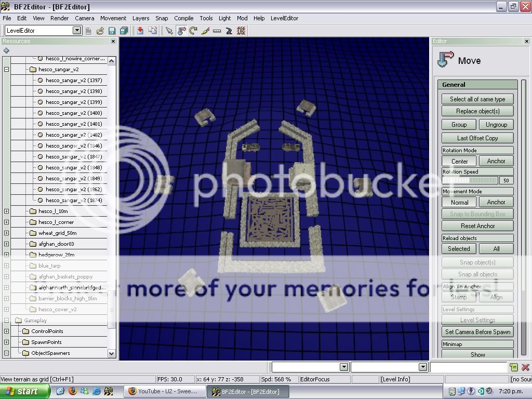Expand the wheat_grid_50m folder
This screenshot has height=399, width=532.
[x=6, y=233]
